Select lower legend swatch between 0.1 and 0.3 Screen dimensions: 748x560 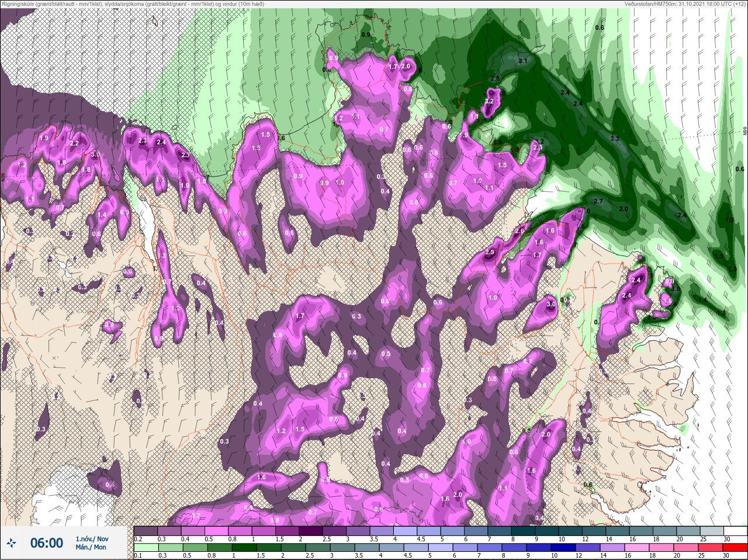[146, 548]
